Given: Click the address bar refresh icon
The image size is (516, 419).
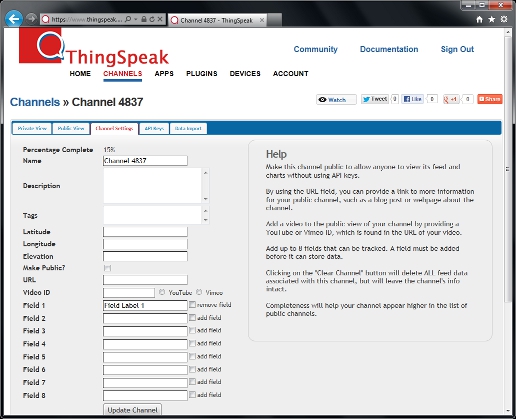Looking at the screenshot, I should click(152, 19).
